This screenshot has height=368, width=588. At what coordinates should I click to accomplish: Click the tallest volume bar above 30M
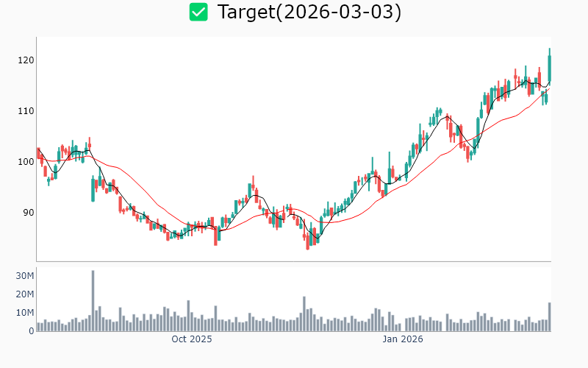[93, 300]
